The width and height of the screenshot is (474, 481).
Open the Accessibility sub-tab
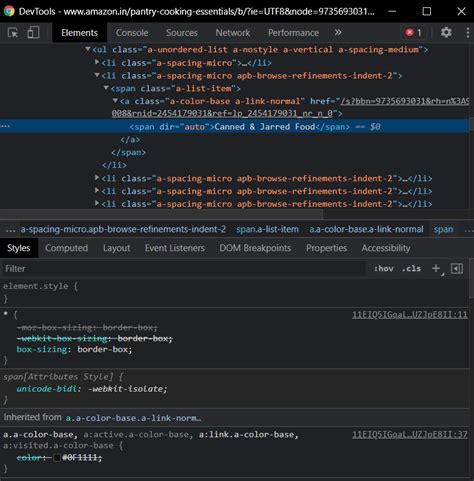pos(386,248)
